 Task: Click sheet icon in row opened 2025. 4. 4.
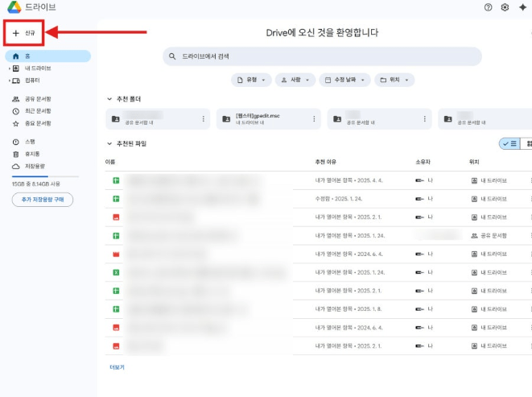[x=116, y=180]
